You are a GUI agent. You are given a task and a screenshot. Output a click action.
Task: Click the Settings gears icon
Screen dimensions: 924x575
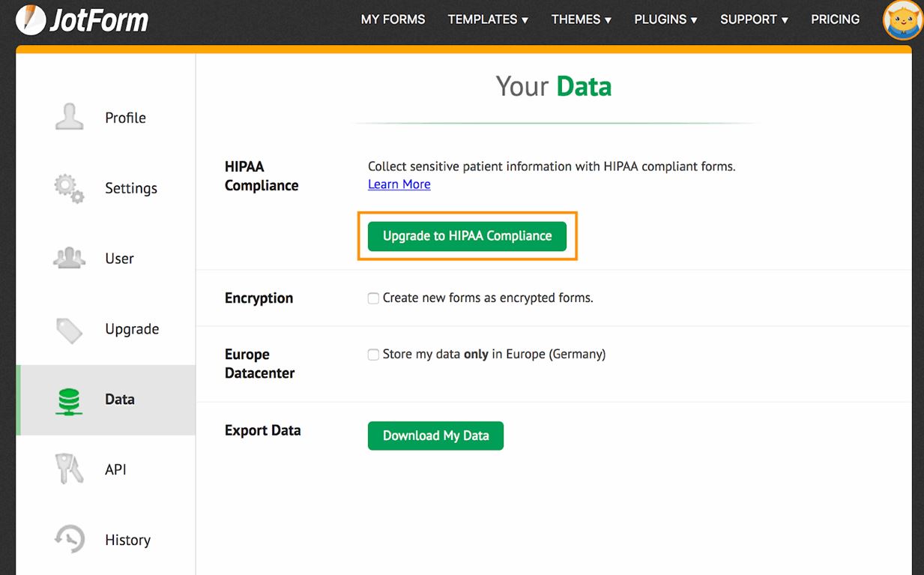point(69,188)
